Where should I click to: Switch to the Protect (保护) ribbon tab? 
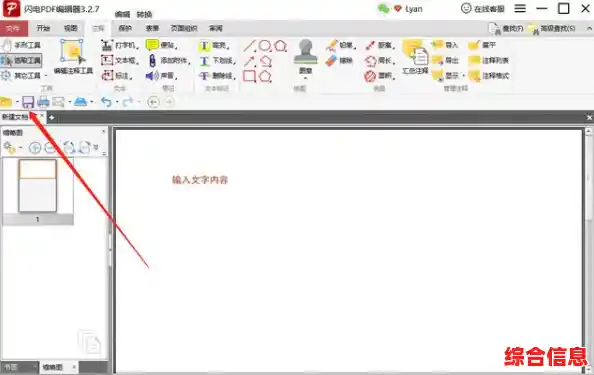(x=125, y=28)
